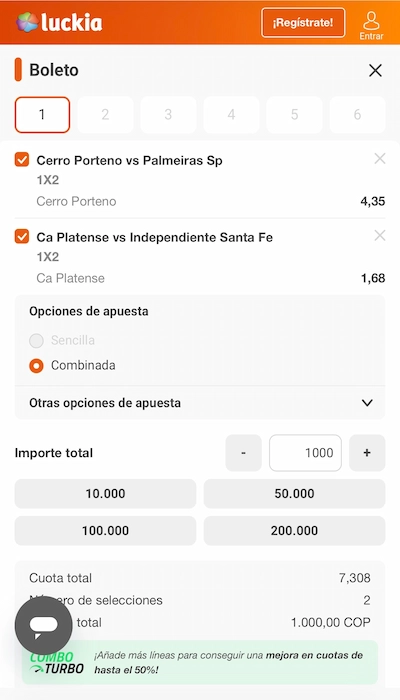The width and height of the screenshot is (400, 700).
Task: Select the Sencilla radio button
Action: point(36,341)
